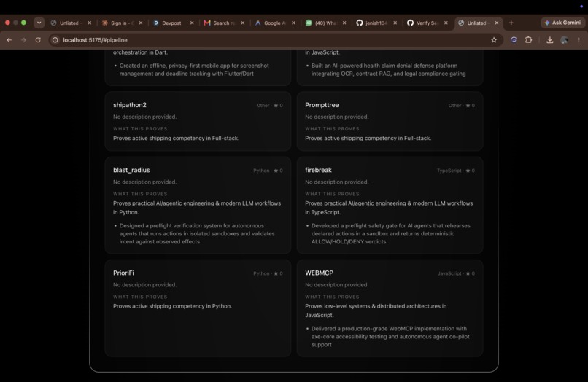Screen dimensions: 588x382
Task: Select the 'Designed a preflight verification system' bullet
Action: (197, 233)
